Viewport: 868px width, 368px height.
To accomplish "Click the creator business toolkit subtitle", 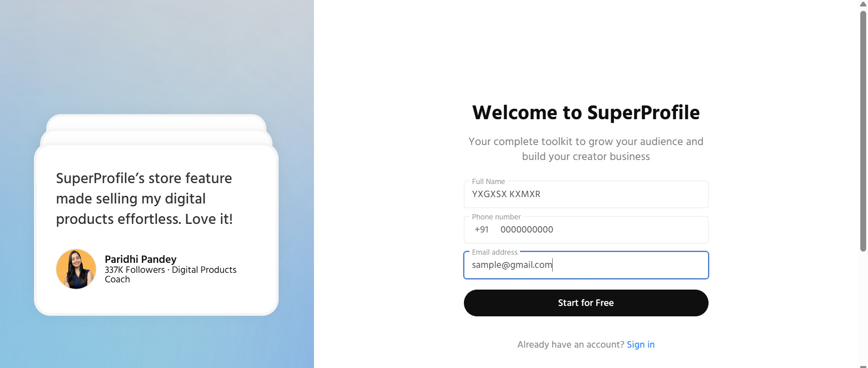I will (586, 149).
